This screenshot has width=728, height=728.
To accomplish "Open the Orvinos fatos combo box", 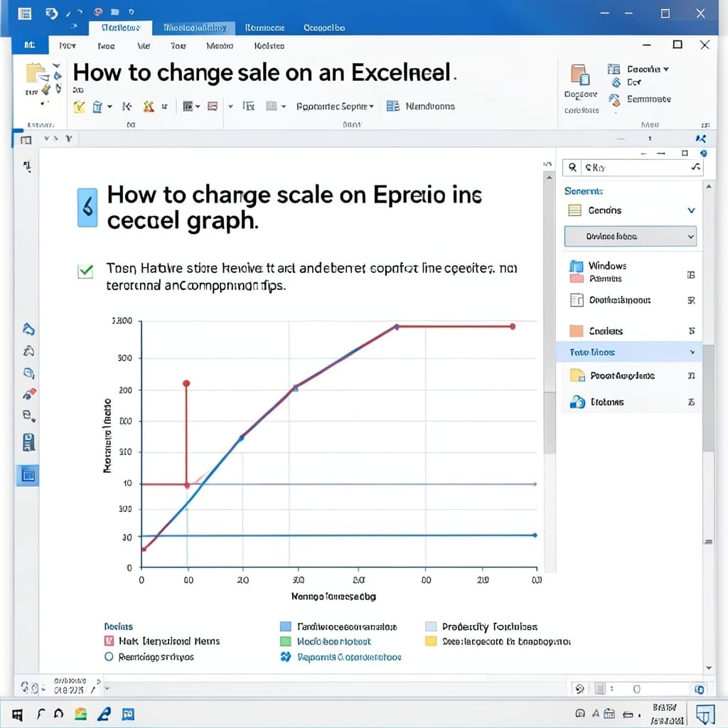I will (630, 236).
